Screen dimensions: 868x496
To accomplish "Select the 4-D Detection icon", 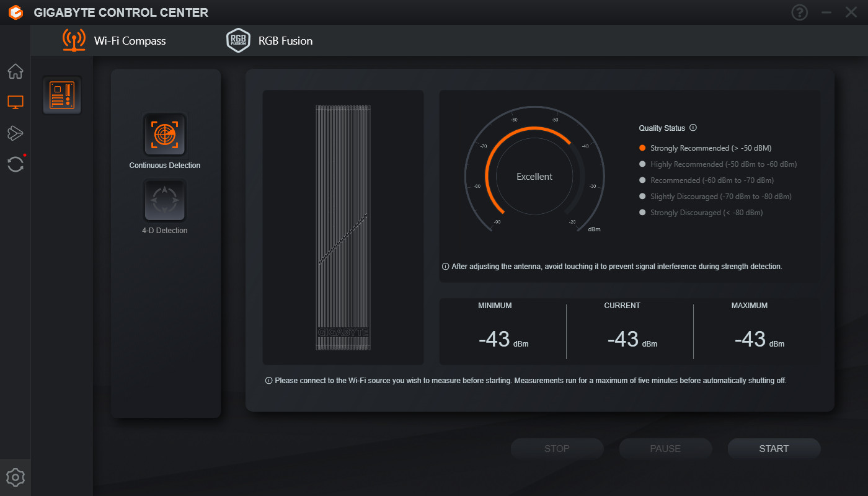I will pyautogui.click(x=165, y=200).
